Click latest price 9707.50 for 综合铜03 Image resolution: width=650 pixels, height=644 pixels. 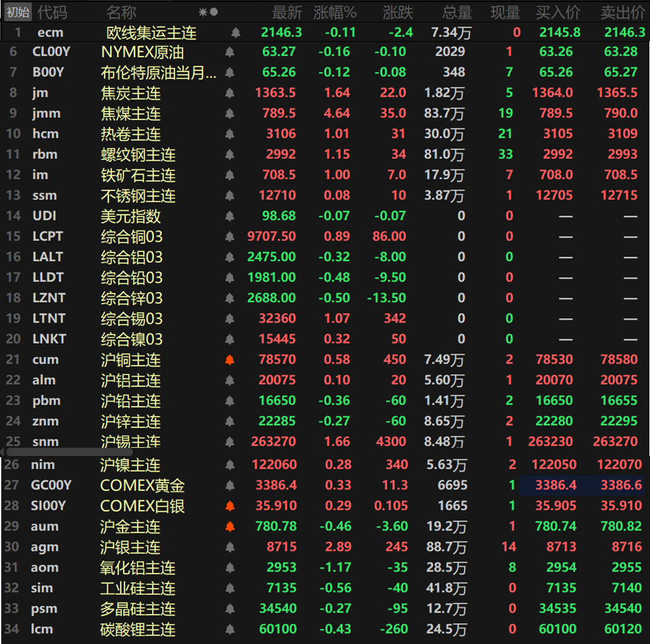271,237
